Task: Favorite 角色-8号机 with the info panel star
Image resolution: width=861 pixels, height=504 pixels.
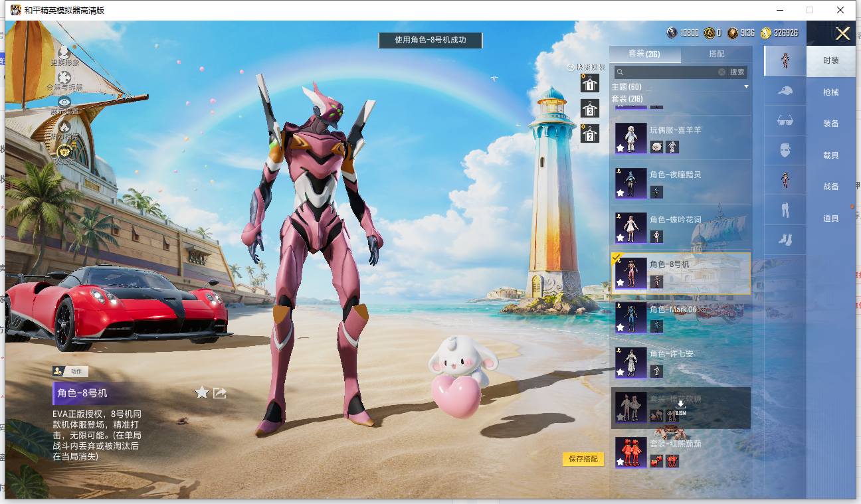Action: (x=202, y=392)
